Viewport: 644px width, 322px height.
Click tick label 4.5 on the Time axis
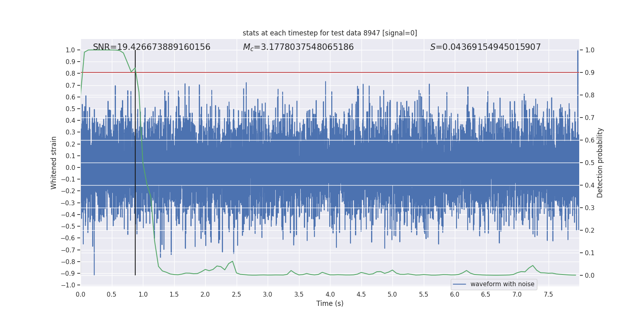pos(361,294)
